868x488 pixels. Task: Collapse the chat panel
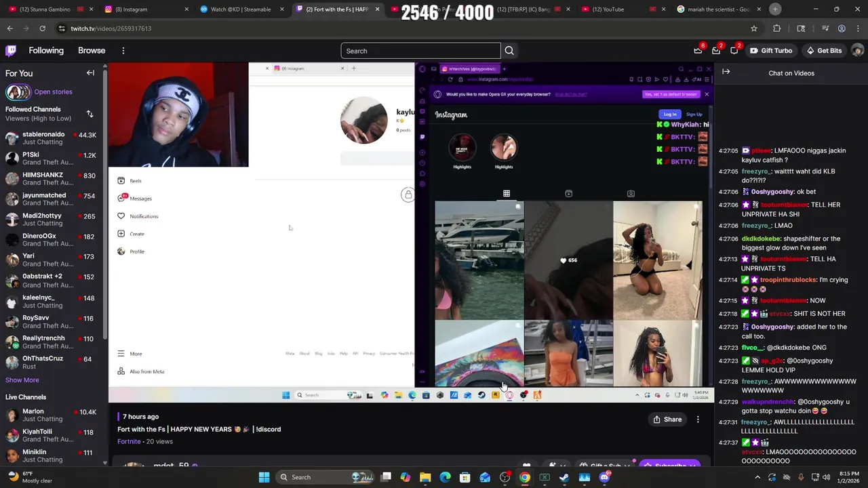(726, 72)
